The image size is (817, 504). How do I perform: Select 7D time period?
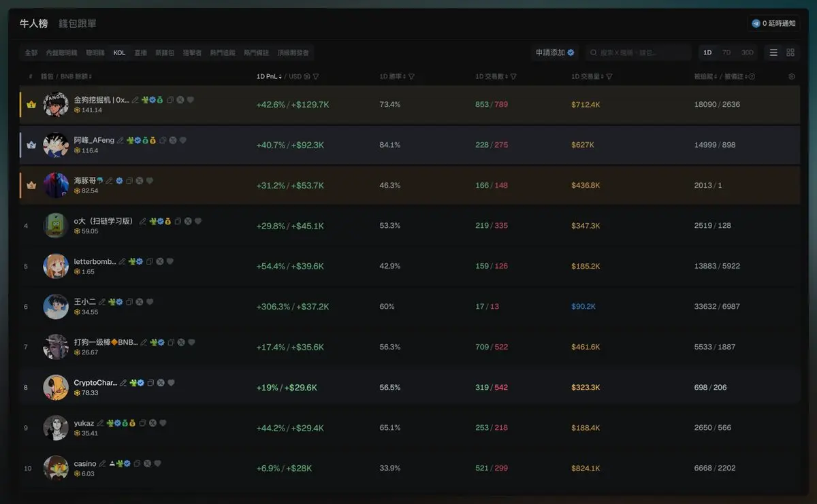pos(726,52)
